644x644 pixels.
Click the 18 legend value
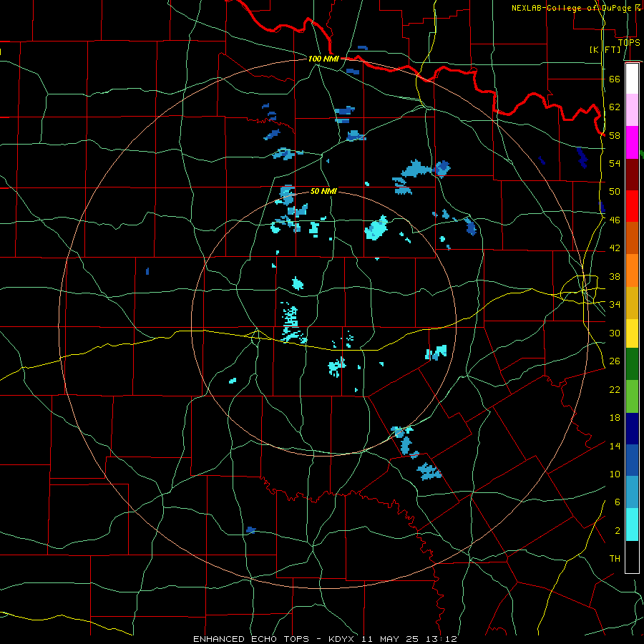[615, 418]
